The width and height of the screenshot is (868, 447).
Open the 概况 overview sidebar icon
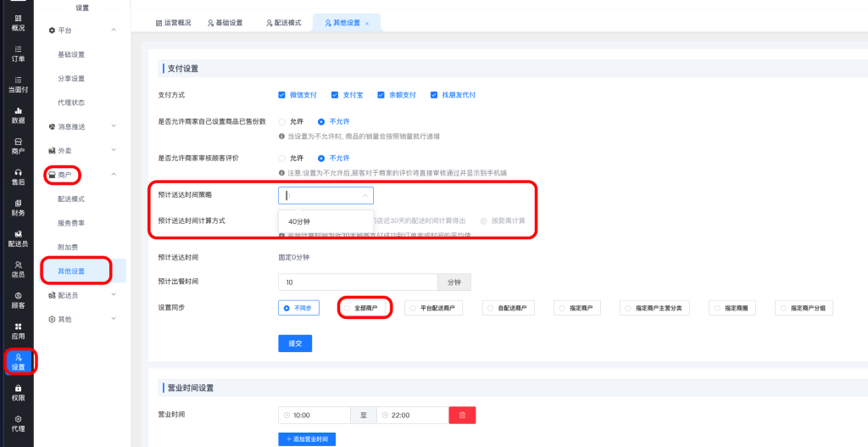point(18,22)
